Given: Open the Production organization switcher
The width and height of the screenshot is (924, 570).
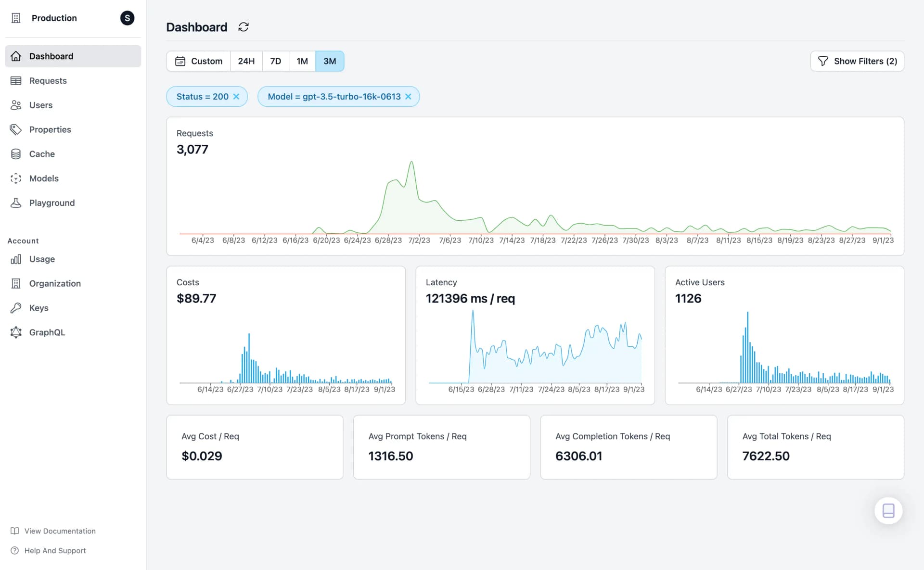Looking at the screenshot, I should tap(54, 18).
